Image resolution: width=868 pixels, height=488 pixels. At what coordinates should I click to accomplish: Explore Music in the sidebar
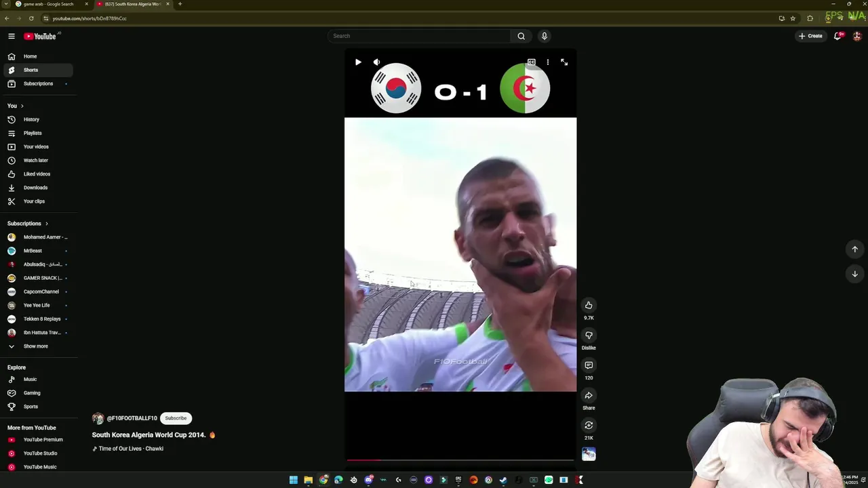[x=37, y=380]
